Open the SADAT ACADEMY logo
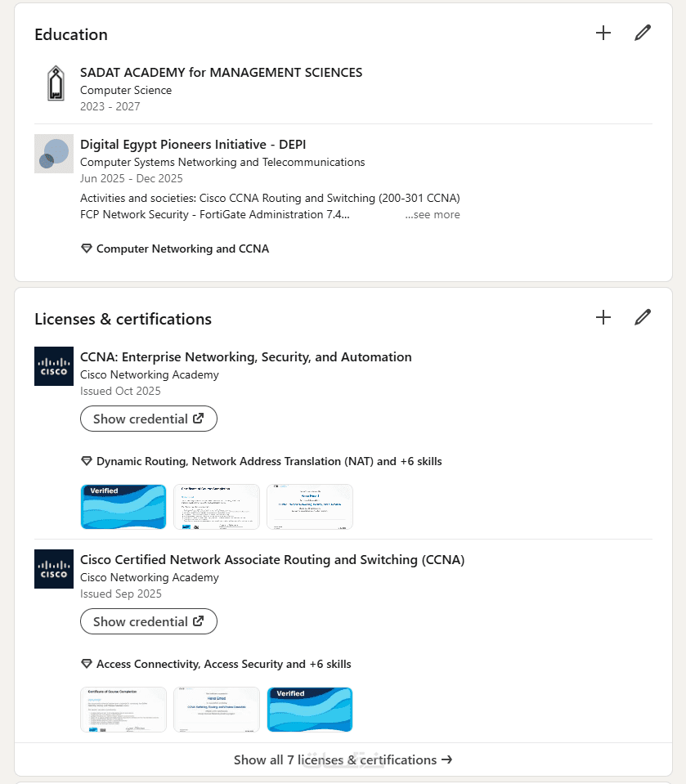 (x=54, y=83)
